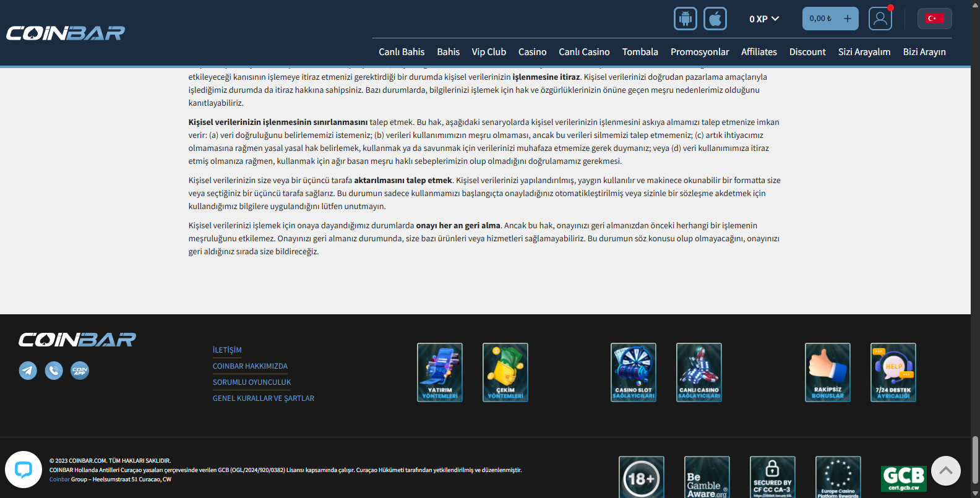Screen dimensions: 980x498
Task: Open Yatırım Yöntemleri tile
Action: click(440, 372)
